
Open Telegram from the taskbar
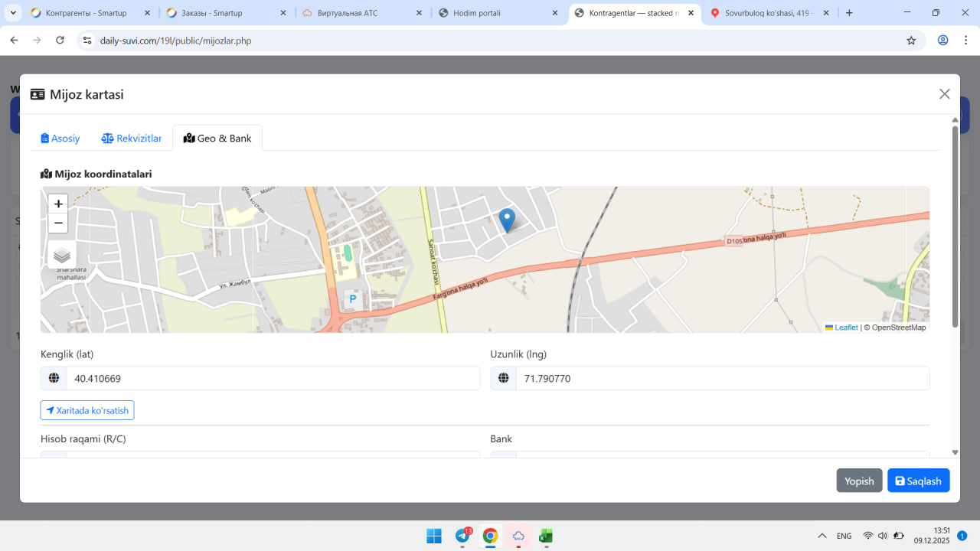(x=462, y=536)
